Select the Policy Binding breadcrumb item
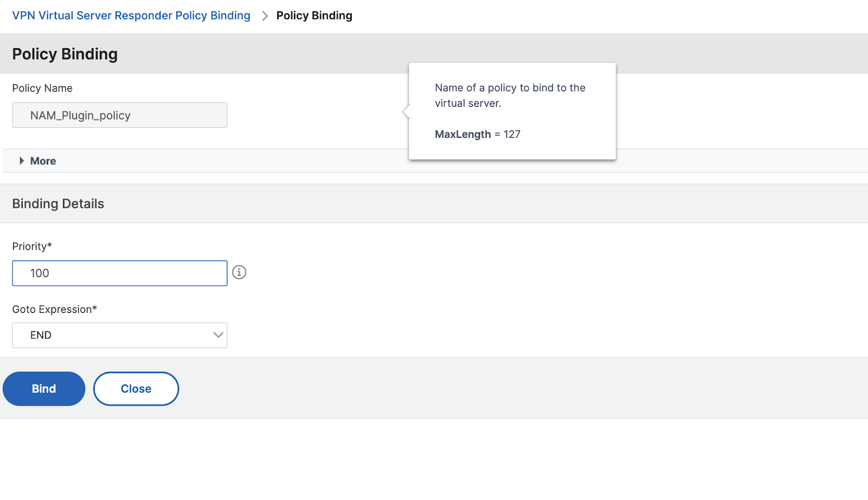The image size is (868, 500). [314, 15]
